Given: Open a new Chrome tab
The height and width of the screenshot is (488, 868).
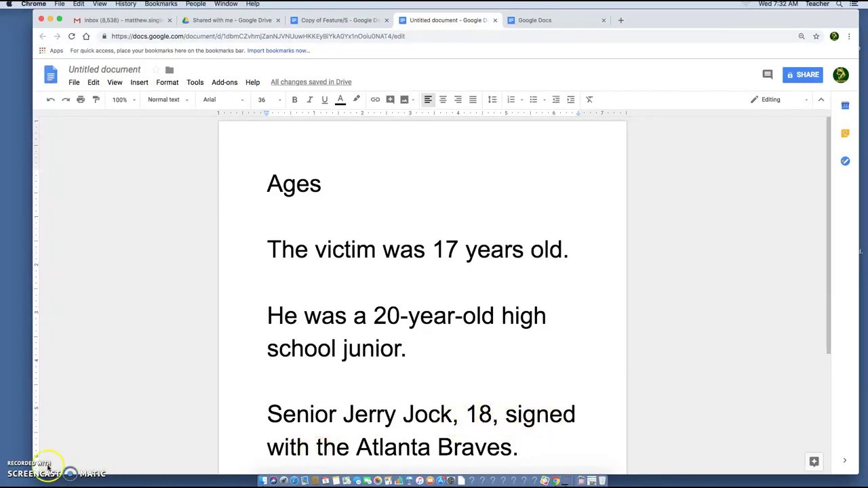Looking at the screenshot, I should pos(620,20).
